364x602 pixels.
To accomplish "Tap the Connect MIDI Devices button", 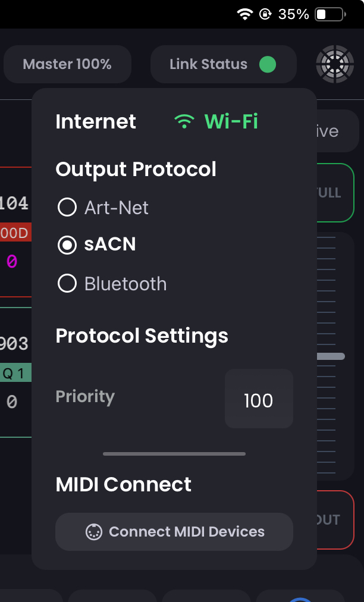I will pyautogui.click(x=174, y=532).
